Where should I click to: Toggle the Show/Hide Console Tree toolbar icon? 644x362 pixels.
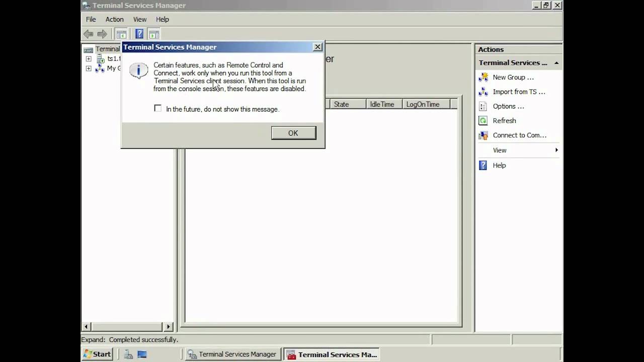121,34
